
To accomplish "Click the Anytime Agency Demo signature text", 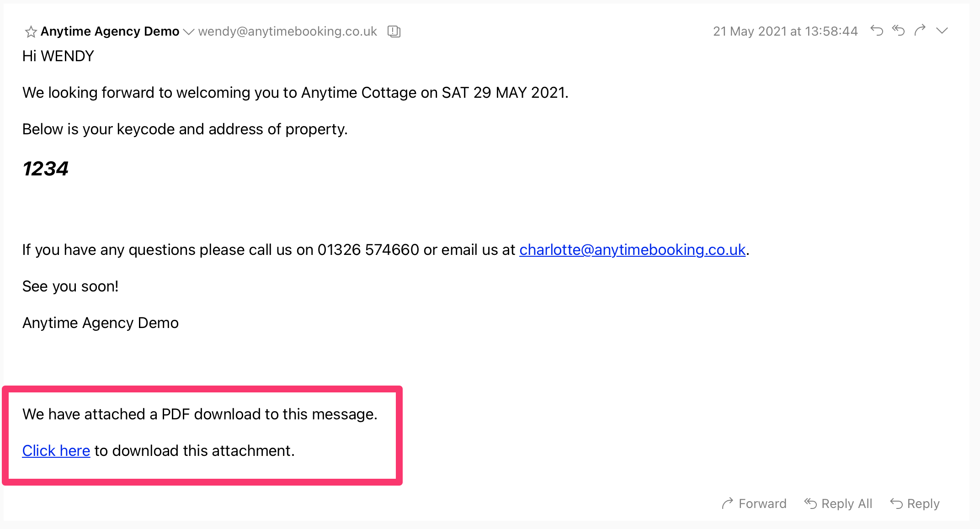I will (101, 323).
